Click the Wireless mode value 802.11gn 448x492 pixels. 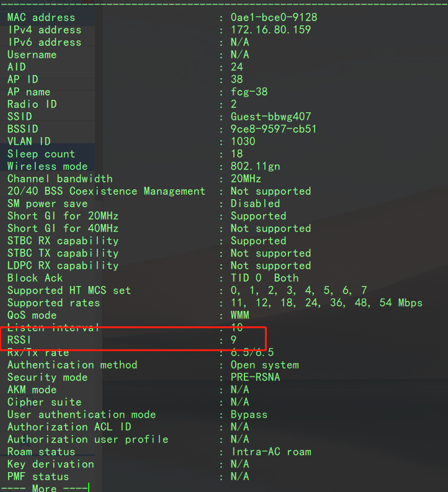255,166
